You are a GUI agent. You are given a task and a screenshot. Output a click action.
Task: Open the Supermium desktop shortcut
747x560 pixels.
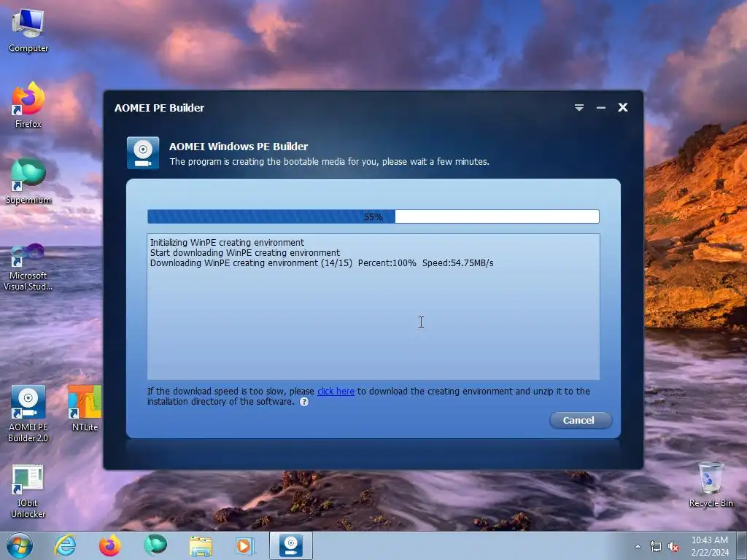(28, 182)
